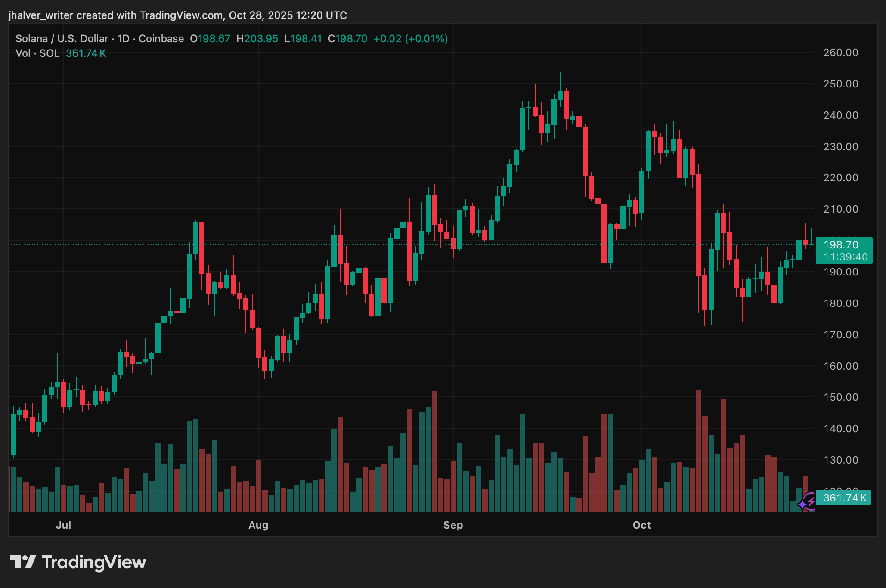
Task: Click the Sep label on time axis
Action: 453,525
